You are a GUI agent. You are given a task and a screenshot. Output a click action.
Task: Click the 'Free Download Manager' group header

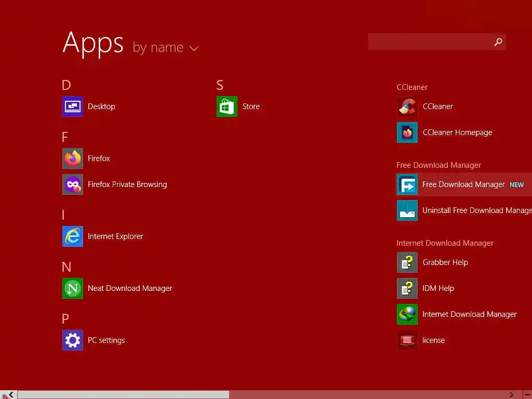tap(438, 165)
